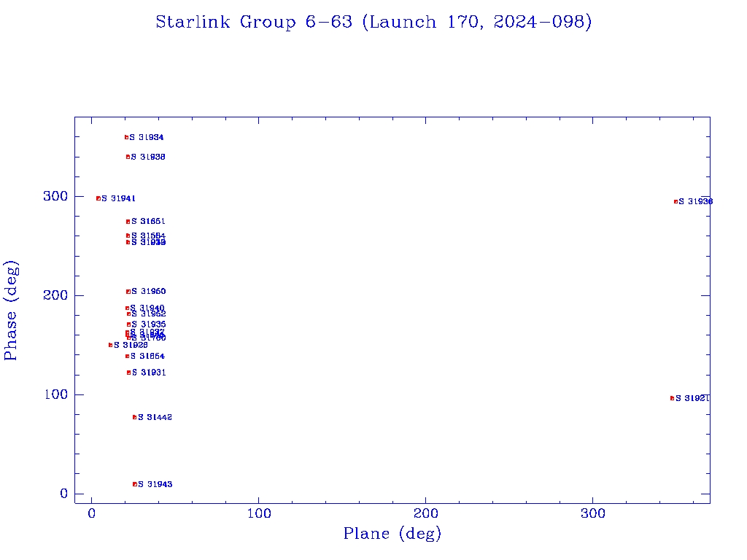This screenshot has width=747, height=560.
Task: Select the "S 31442" data label
Action: 155,418
